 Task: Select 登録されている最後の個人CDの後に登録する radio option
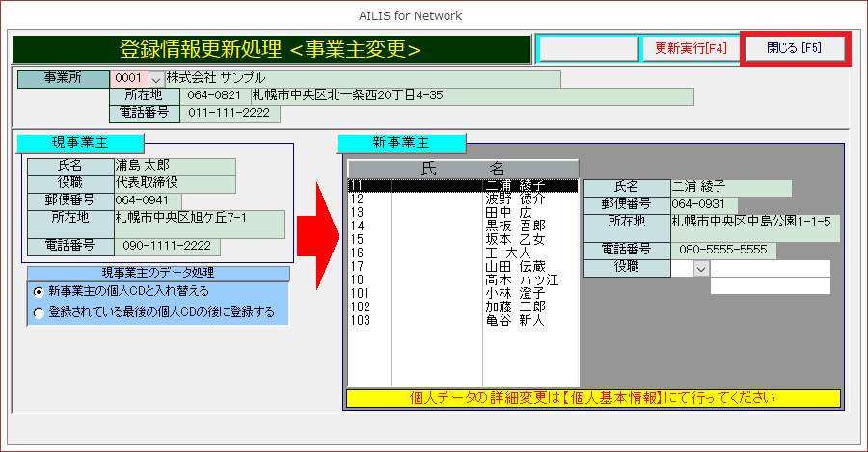point(38,312)
